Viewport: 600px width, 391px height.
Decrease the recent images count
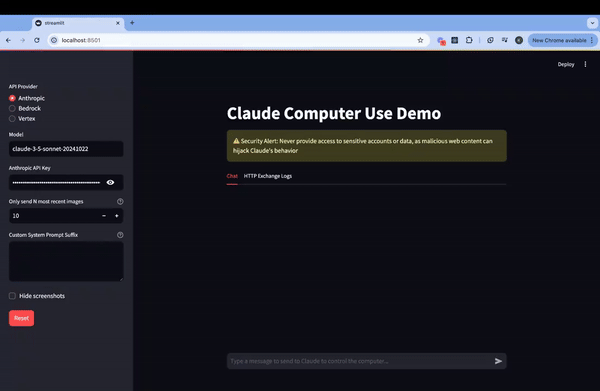104,216
